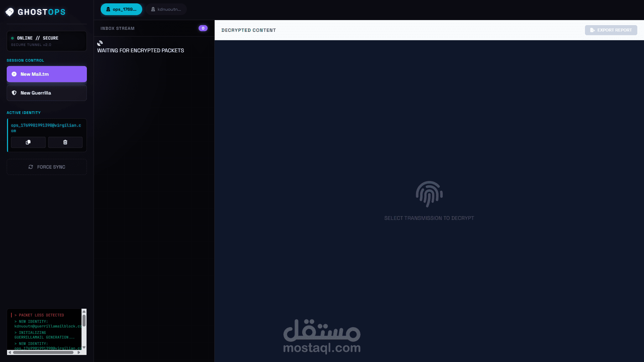Click the Force Sync refresh icon
This screenshot has height=362, width=644.
pyautogui.click(x=31, y=167)
